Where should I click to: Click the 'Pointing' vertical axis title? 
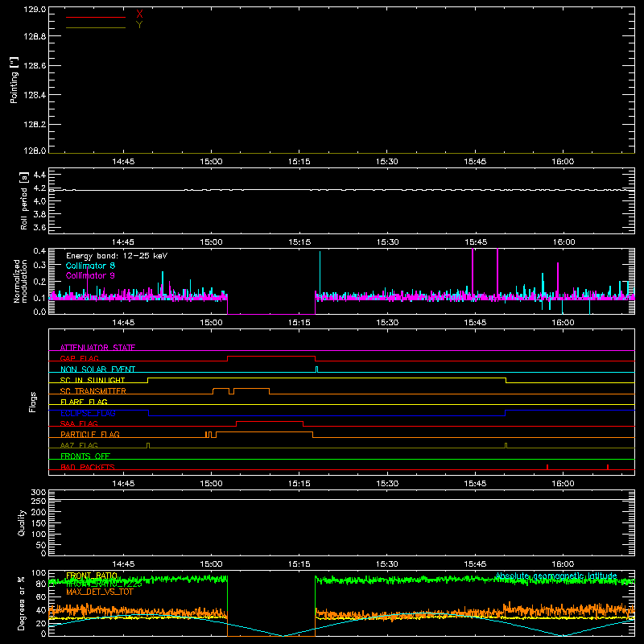[x=14, y=80]
